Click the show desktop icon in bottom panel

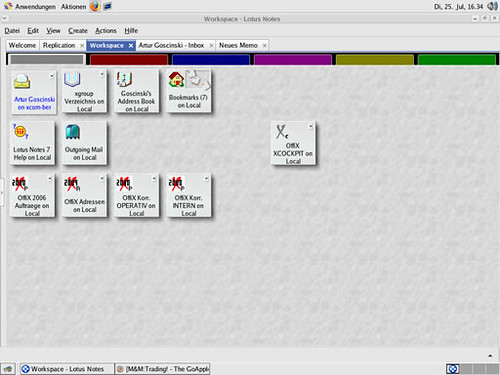[x=8, y=369]
